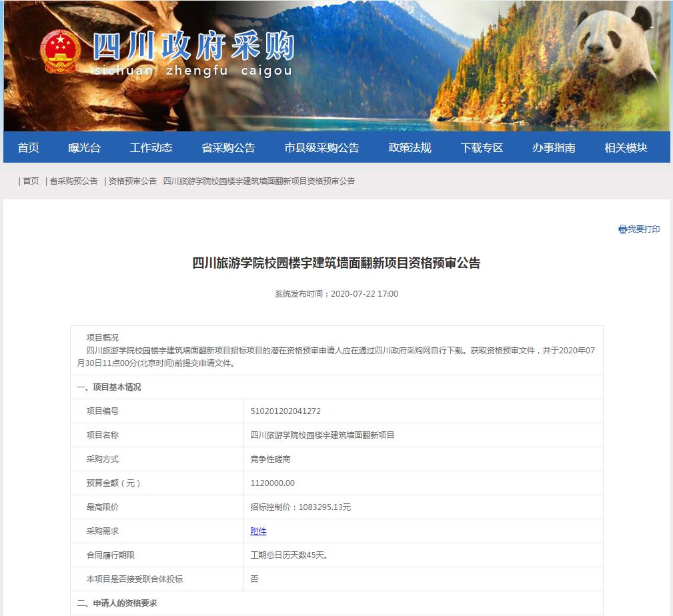The width and height of the screenshot is (673, 616).
Task: Select 省采购公告 in the navigation bar
Action: pyautogui.click(x=228, y=147)
